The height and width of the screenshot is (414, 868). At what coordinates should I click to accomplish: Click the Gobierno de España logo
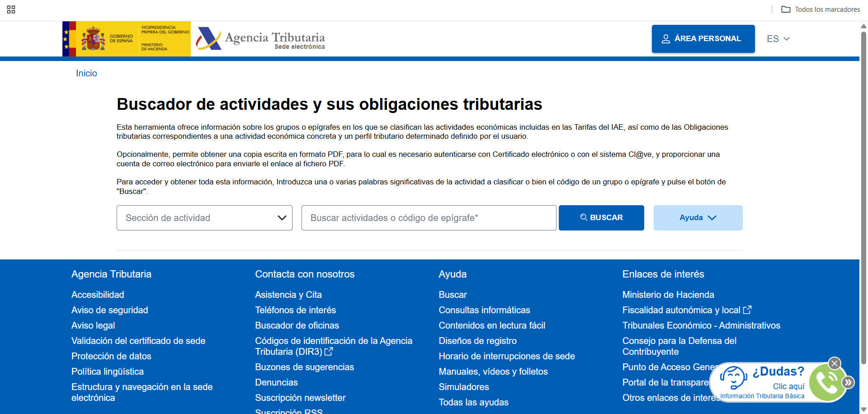click(x=126, y=39)
